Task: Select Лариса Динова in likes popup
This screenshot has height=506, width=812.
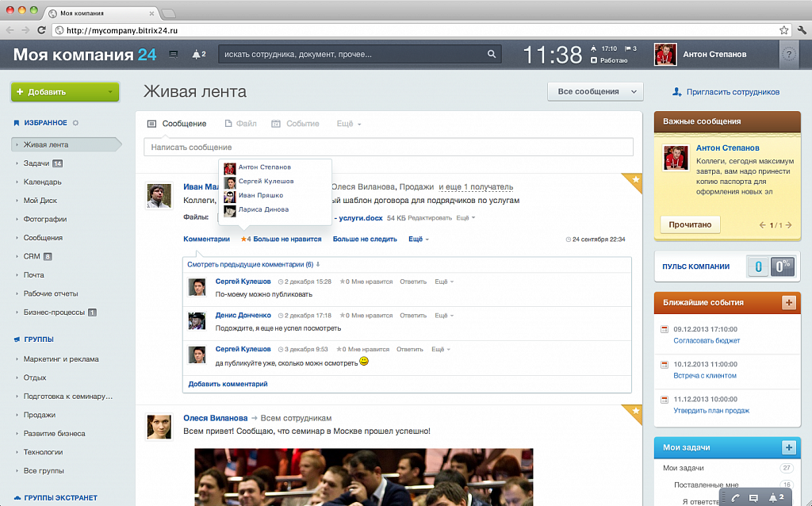Action: tap(263, 209)
